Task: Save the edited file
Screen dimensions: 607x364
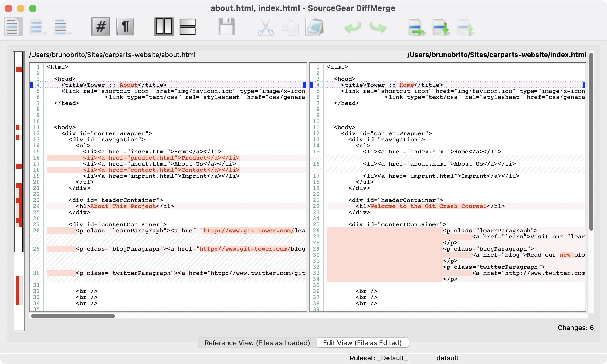Action: point(227,27)
